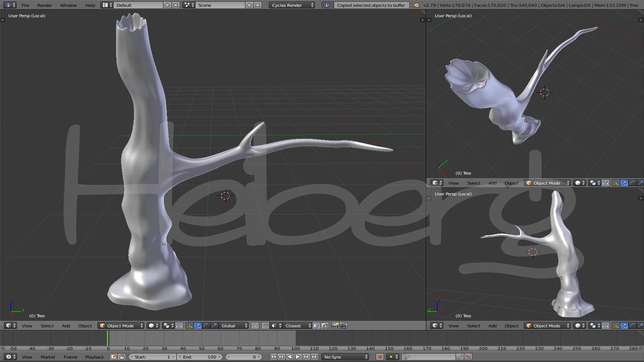Click the current frame field
The width and height of the screenshot is (644, 362).
(x=244, y=357)
